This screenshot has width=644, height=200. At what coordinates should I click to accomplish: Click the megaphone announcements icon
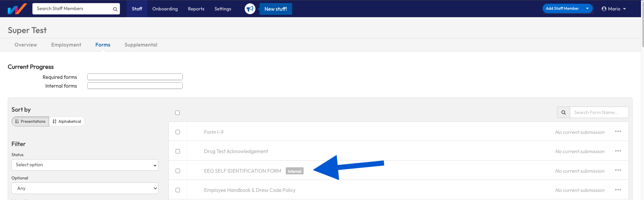pyautogui.click(x=250, y=9)
